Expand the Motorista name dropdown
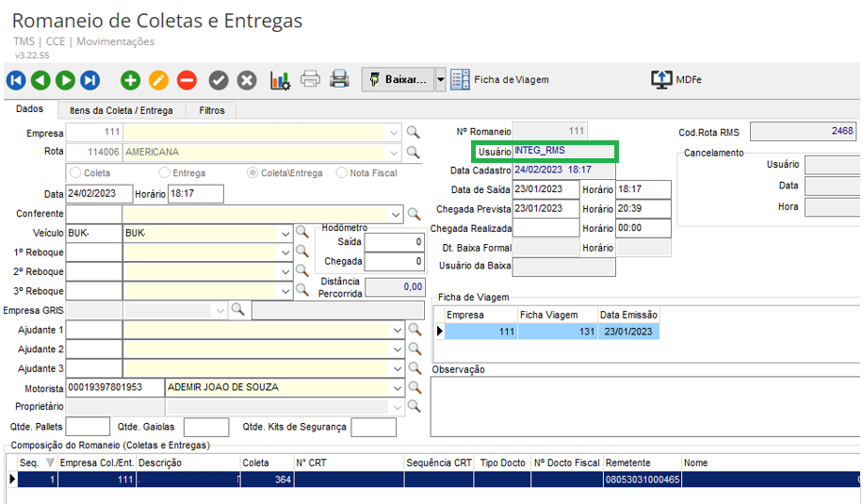The image size is (863, 504). 394,387
